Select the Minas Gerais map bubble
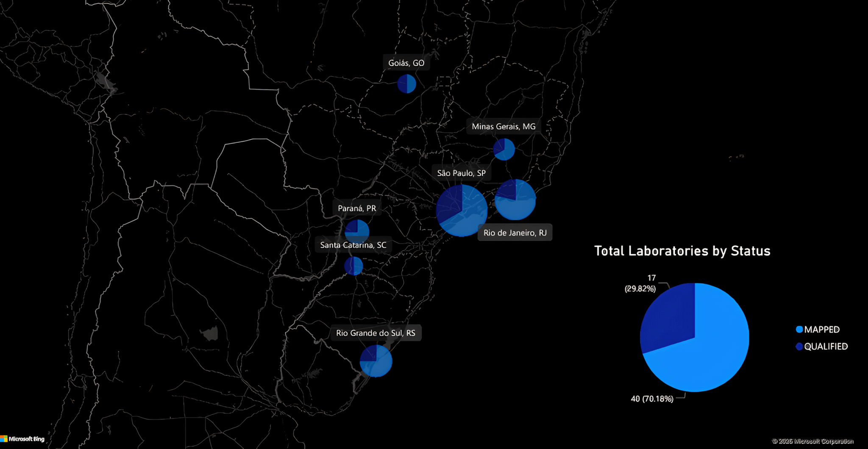868x449 pixels. click(x=504, y=149)
